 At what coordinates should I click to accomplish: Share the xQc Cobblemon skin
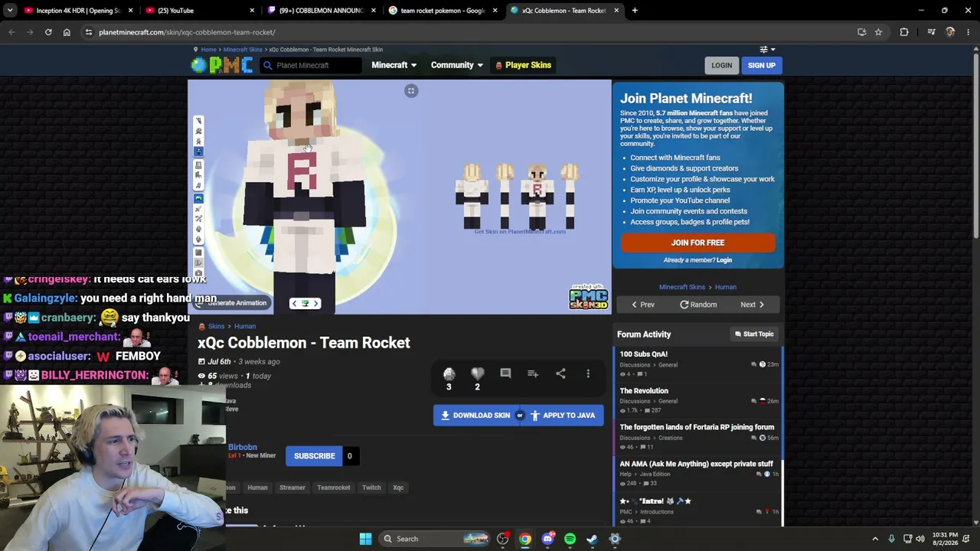click(x=560, y=373)
